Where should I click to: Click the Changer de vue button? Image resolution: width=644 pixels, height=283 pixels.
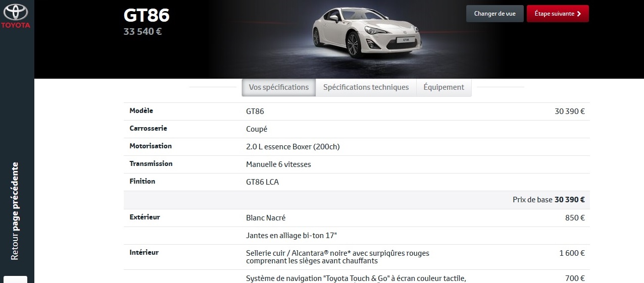(x=495, y=14)
